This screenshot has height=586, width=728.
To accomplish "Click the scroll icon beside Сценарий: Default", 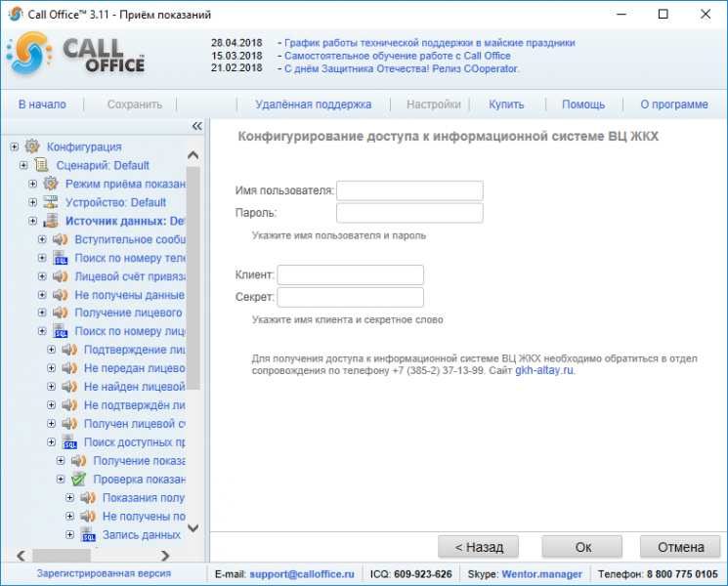I will (41, 165).
